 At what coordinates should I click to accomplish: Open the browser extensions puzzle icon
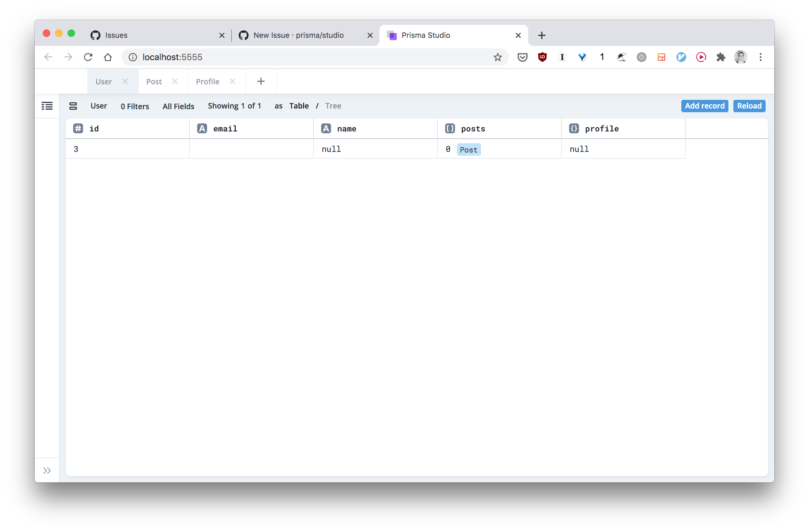721,57
